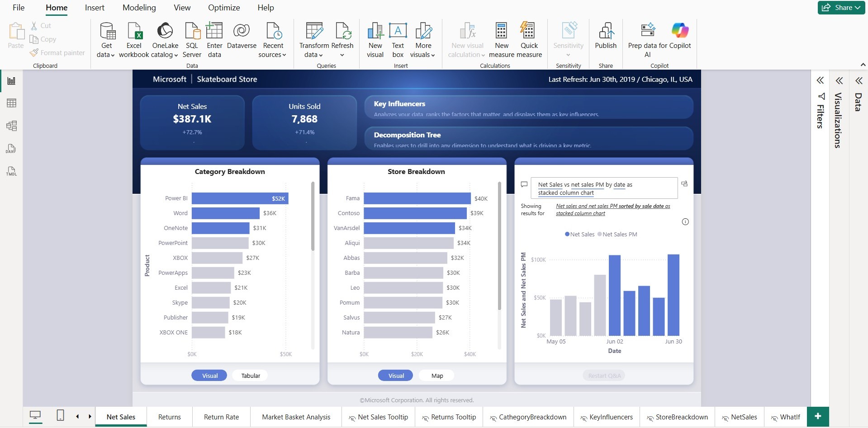Click the Transform data icon

point(314,32)
